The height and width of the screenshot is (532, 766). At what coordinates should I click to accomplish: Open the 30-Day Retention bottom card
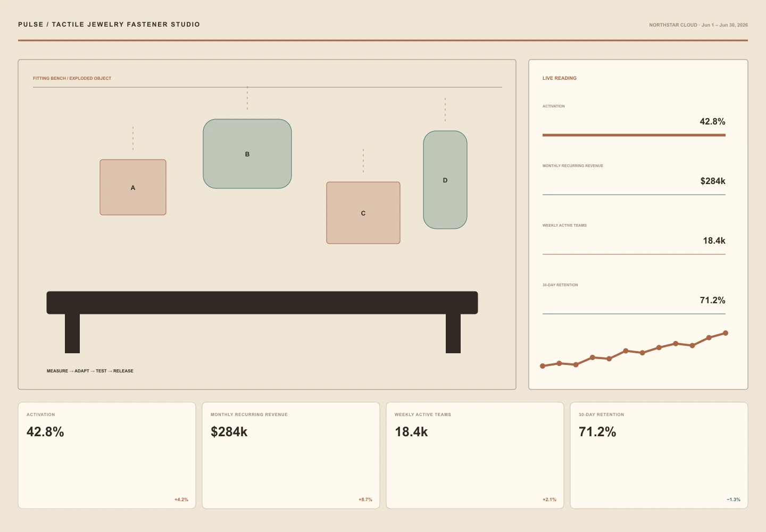coord(659,455)
